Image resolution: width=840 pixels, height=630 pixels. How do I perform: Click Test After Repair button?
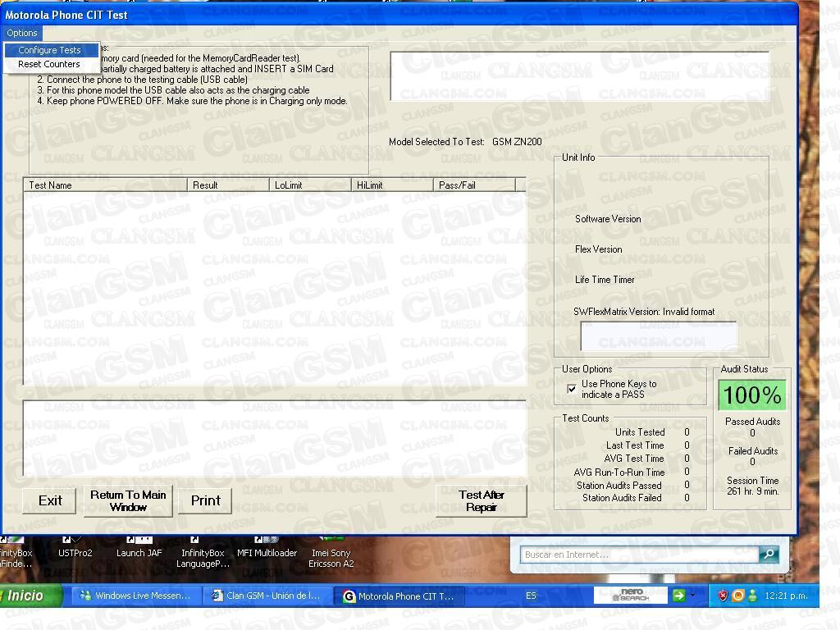point(481,501)
